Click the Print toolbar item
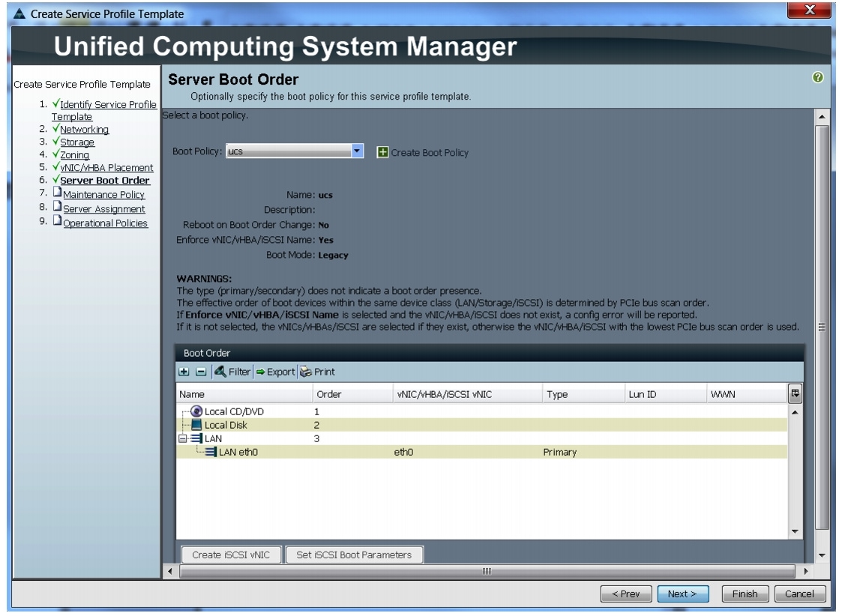848x616 pixels. click(x=317, y=372)
